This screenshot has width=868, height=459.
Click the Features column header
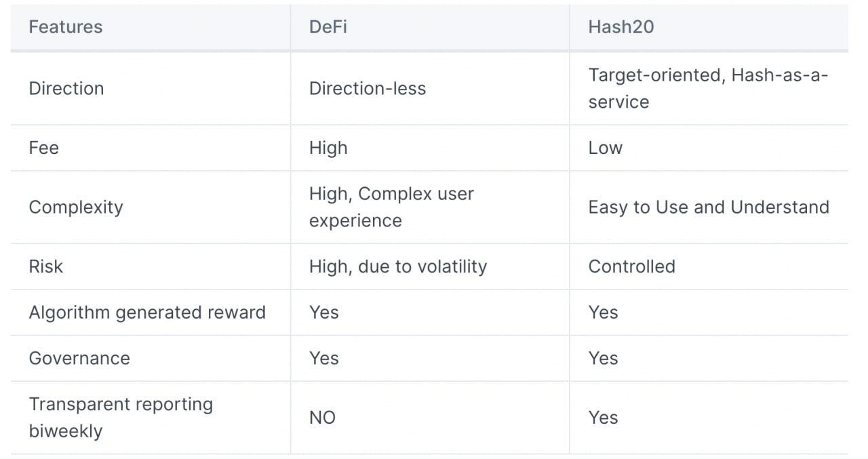66,27
